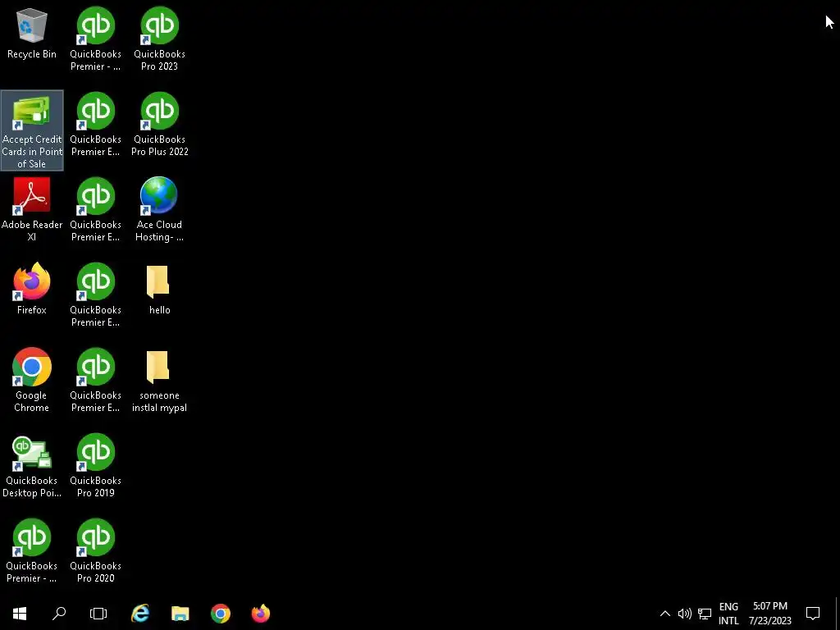Launch Internet Explorer from taskbar
This screenshot has height=630, width=840.
pos(140,614)
